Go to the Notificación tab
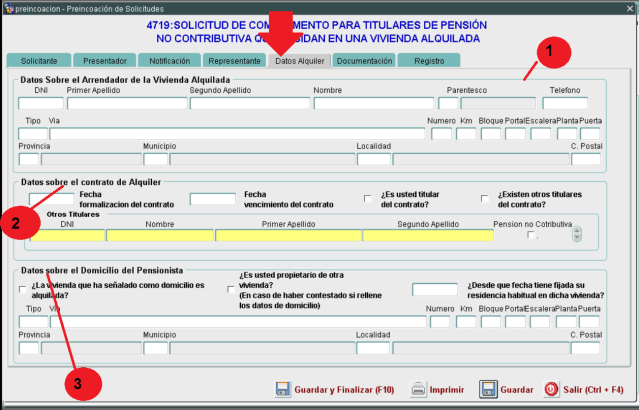This screenshot has height=410, width=639. (170, 61)
